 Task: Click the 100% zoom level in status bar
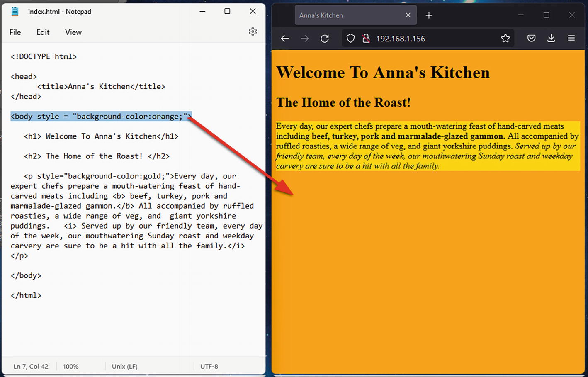(x=70, y=366)
